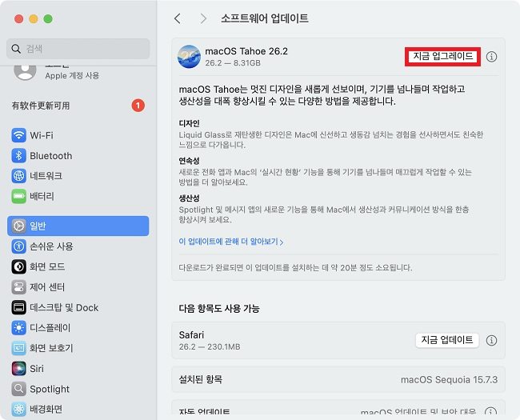Click the macOS Tahoe 26.2 icon
Viewport: 520px width, 420px height.
point(189,57)
